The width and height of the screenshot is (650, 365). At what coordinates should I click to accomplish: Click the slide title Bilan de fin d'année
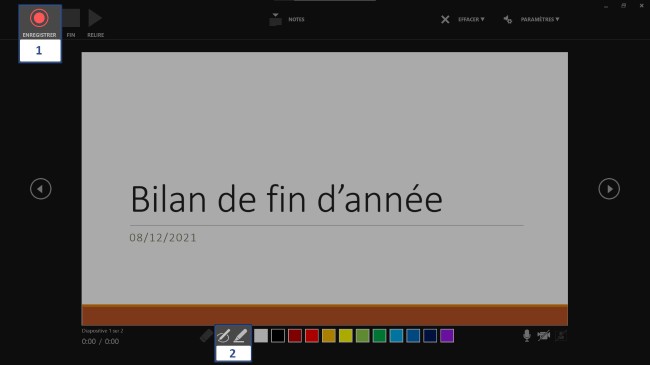pos(286,200)
